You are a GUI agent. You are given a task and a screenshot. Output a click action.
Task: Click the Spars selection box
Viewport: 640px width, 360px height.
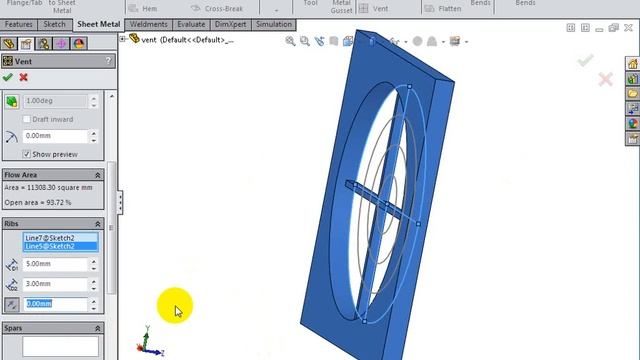coord(60,346)
